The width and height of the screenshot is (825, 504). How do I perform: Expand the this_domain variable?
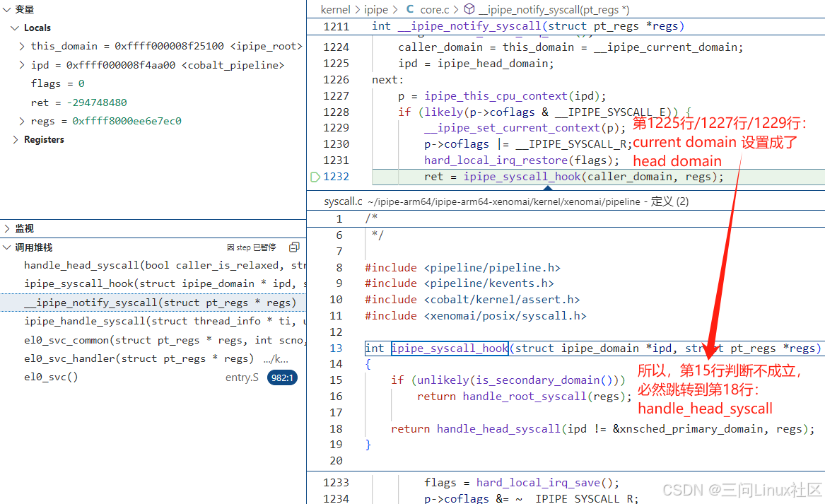(x=22, y=46)
